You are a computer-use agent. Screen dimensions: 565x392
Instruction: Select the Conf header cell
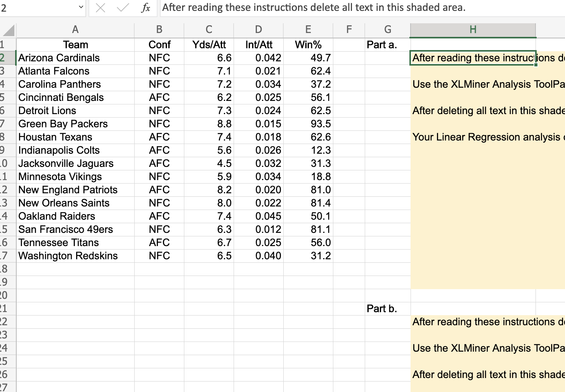(159, 44)
